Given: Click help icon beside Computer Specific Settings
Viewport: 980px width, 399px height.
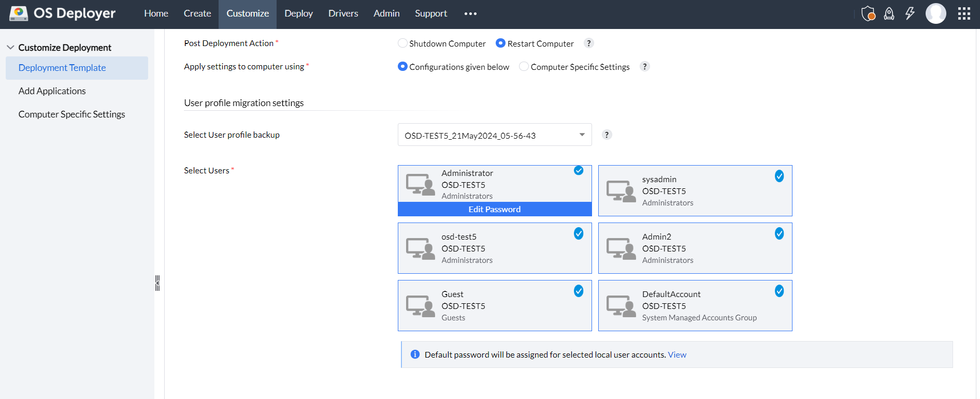Looking at the screenshot, I should click(645, 67).
